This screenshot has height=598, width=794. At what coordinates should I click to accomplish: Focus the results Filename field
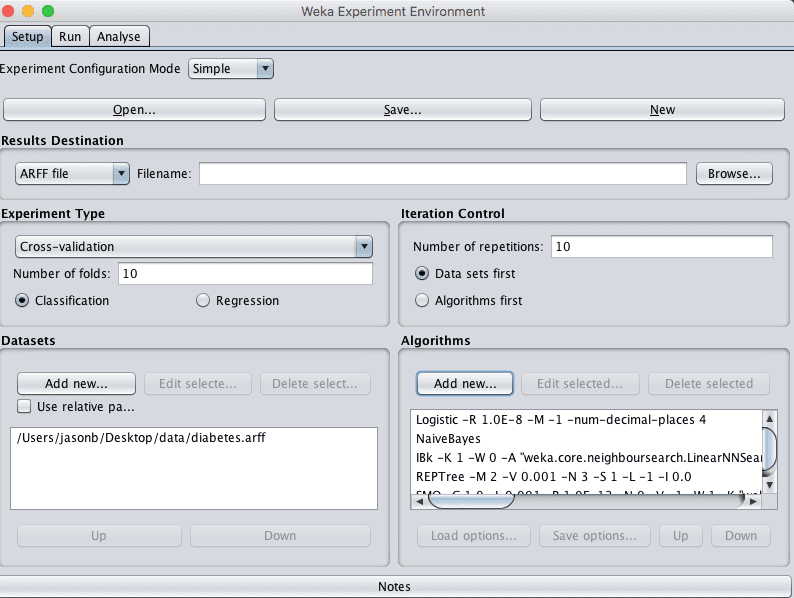[443, 174]
